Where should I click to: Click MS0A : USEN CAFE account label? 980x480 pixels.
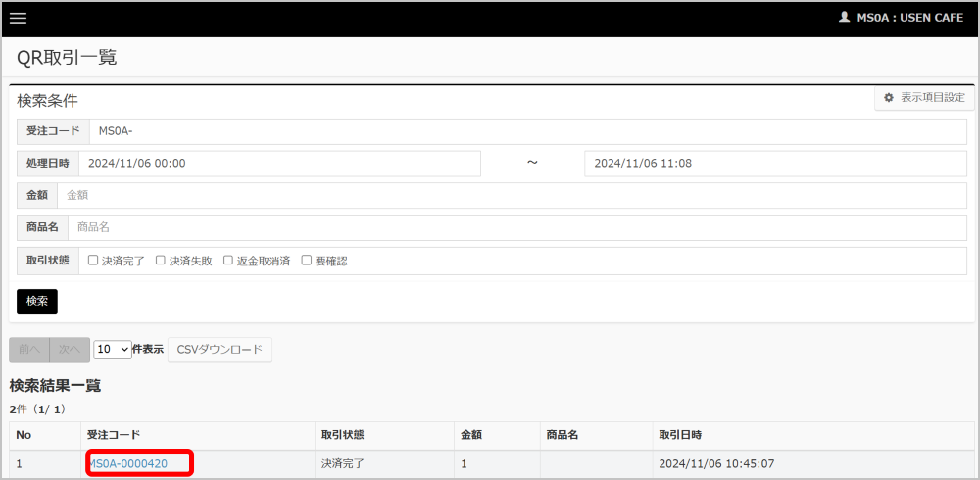pos(910,18)
